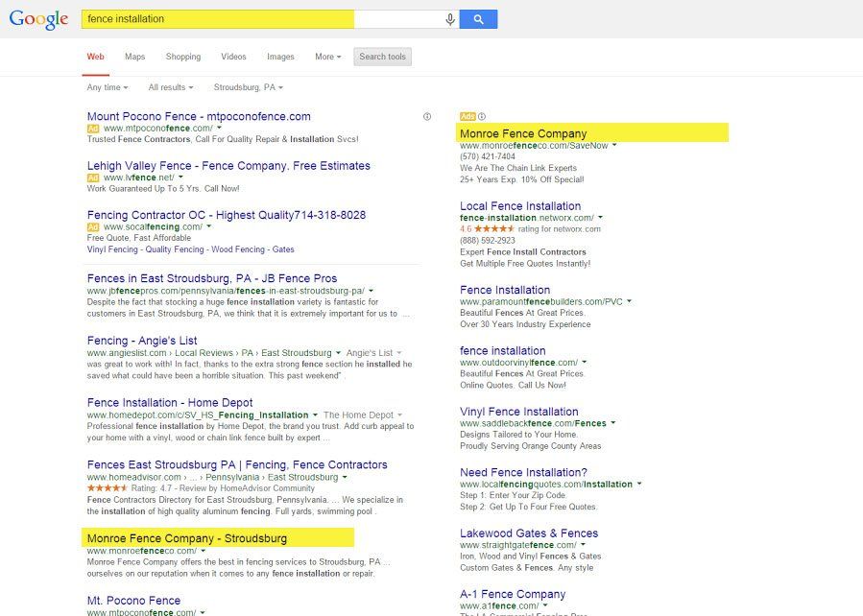The width and height of the screenshot is (863, 616).
Task: Click the microphone voice search icon
Action: click(x=450, y=19)
